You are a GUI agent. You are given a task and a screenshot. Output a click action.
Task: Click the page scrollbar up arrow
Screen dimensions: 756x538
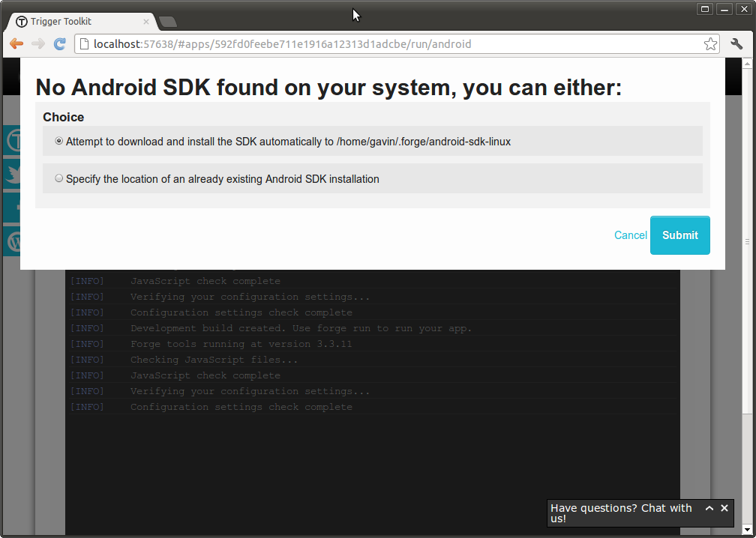[x=747, y=63]
